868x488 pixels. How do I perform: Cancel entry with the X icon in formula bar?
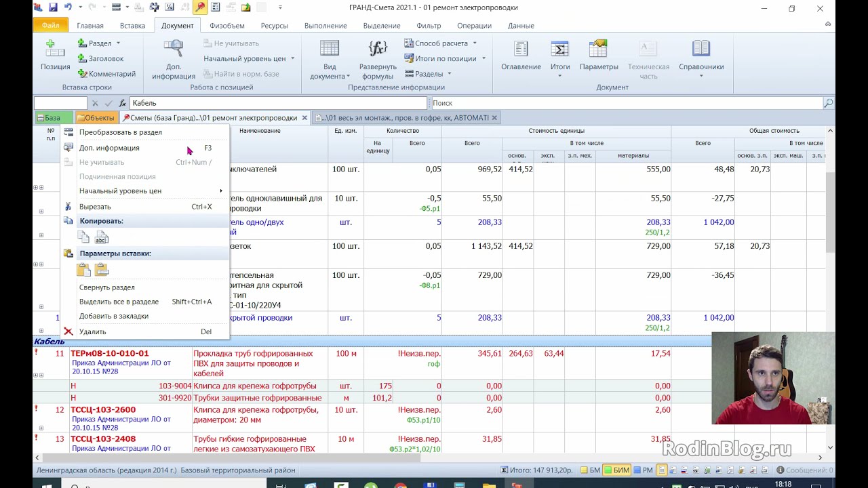coord(95,103)
